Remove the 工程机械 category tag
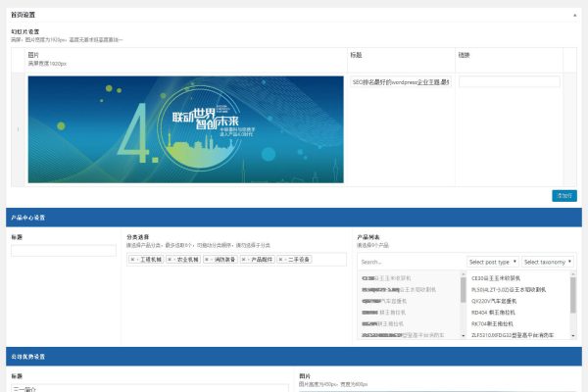Screen dimensions: 588x392 pyautogui.click(x=133, y=260)
